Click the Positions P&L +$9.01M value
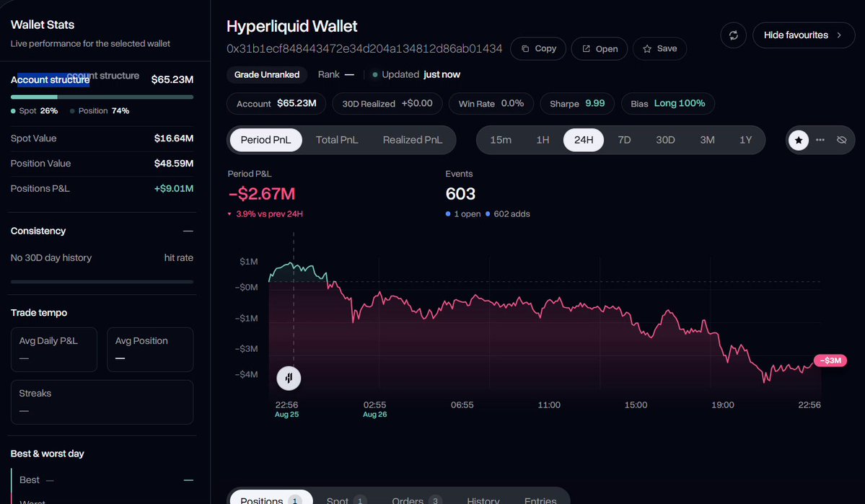865x504 pixels. pos(174,189)
